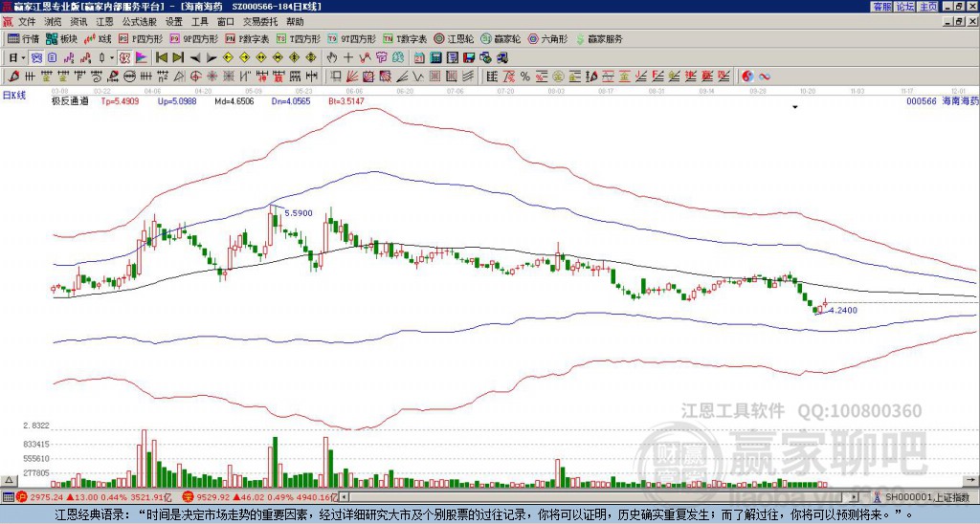This screenshot has height=524, width=980.
Task: Toggle the 权 adjustment button
Action: tap(124, 58)
